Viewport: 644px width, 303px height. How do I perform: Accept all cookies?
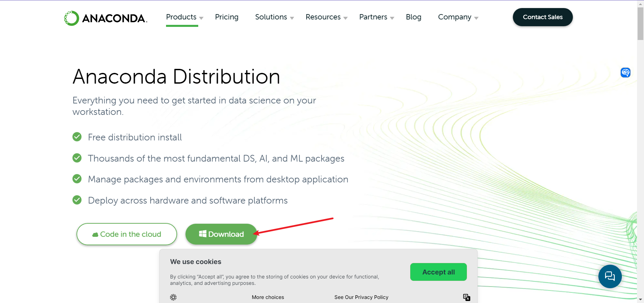coord(438,272)
